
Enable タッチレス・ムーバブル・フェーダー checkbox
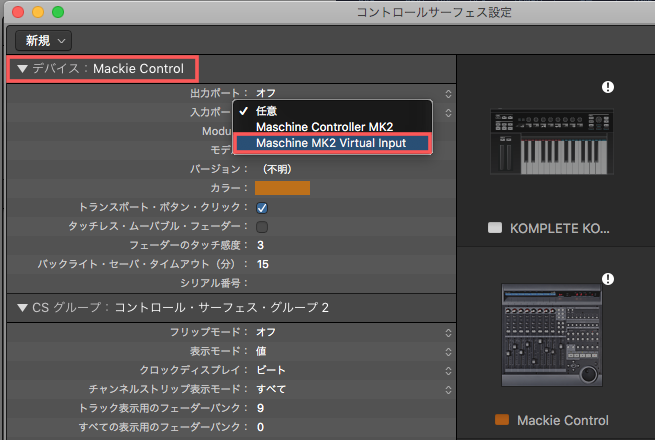coord(262,227)
